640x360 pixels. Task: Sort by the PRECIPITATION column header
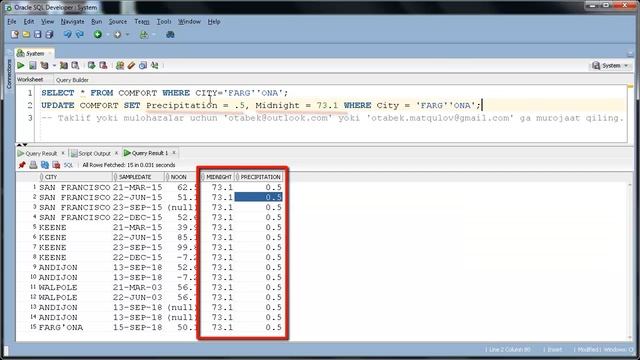coord(259,177)
